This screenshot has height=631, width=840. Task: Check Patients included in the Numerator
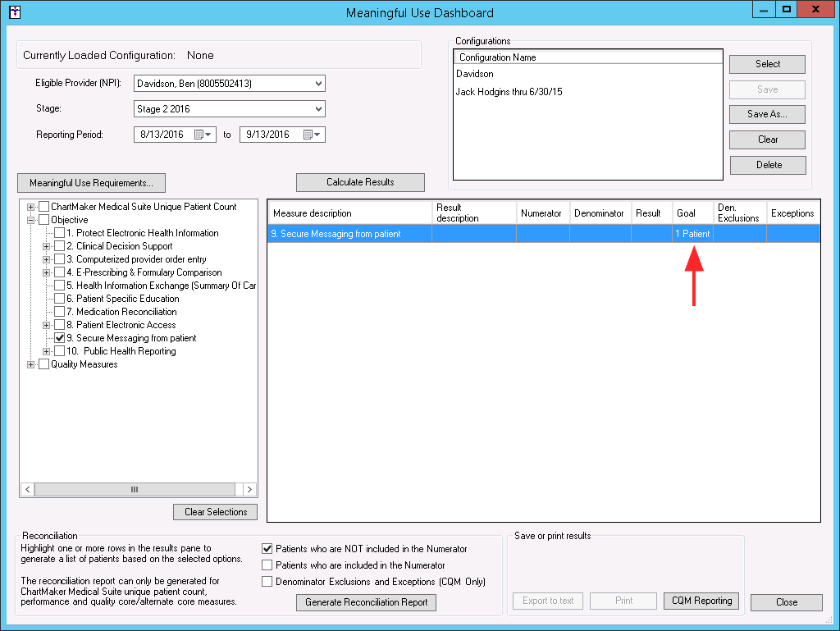(267, 565)
